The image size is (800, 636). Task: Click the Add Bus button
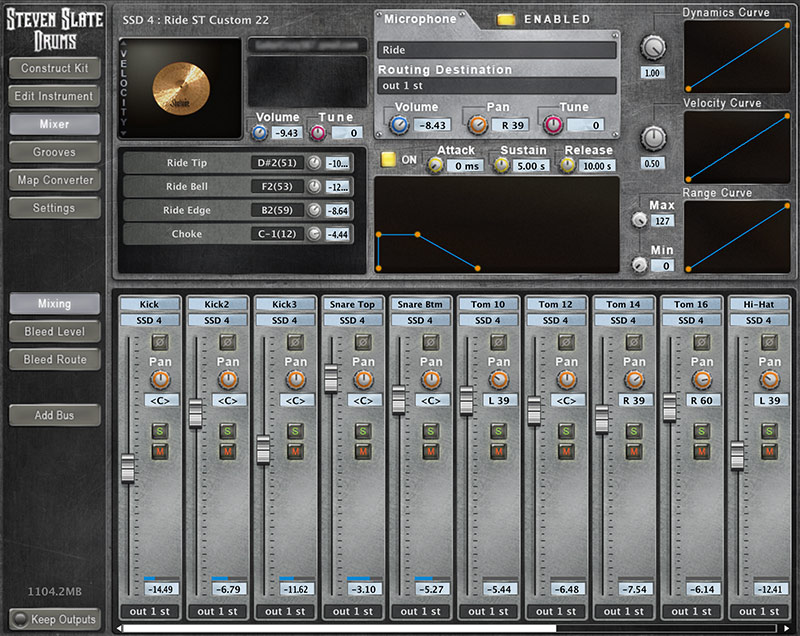point(55,415)
